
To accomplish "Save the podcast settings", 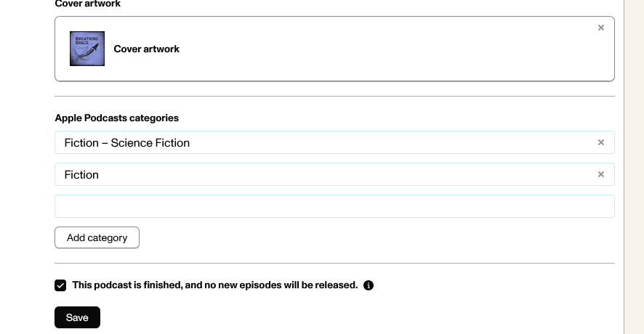I will (77, 317).
